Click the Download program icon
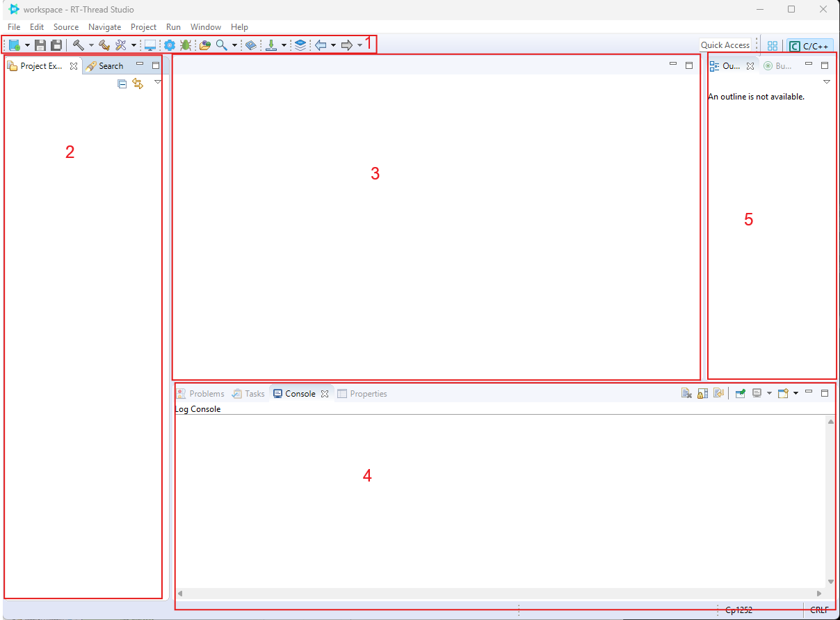The width and height of the screenshot is (840, 620). 271,45
